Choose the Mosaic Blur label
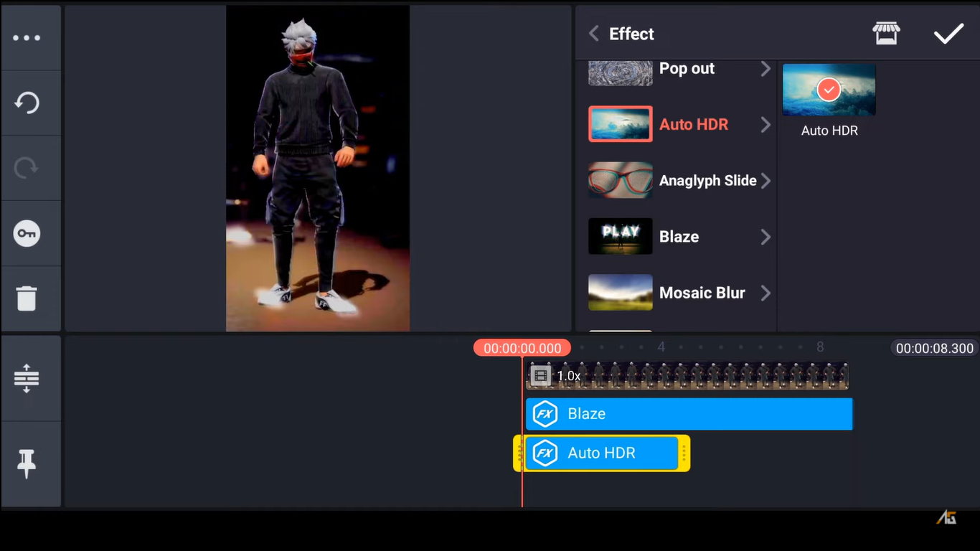 (x=702, y=293)
